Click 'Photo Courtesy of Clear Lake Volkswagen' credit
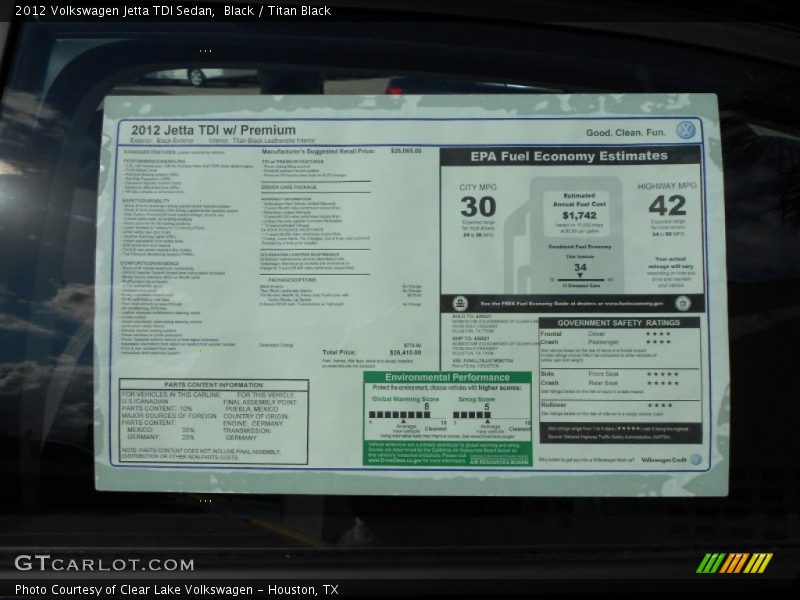This screenshot has height=600, width=800. [x=134, y=590]
